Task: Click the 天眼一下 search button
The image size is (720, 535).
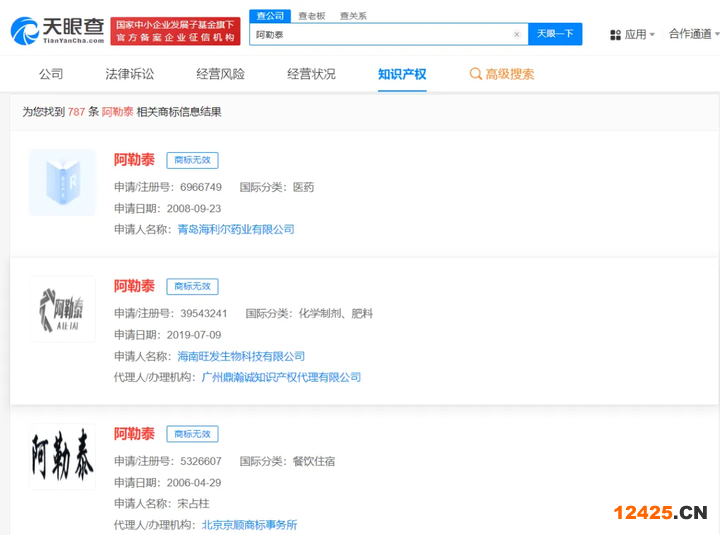Action: tap(555, 34)
